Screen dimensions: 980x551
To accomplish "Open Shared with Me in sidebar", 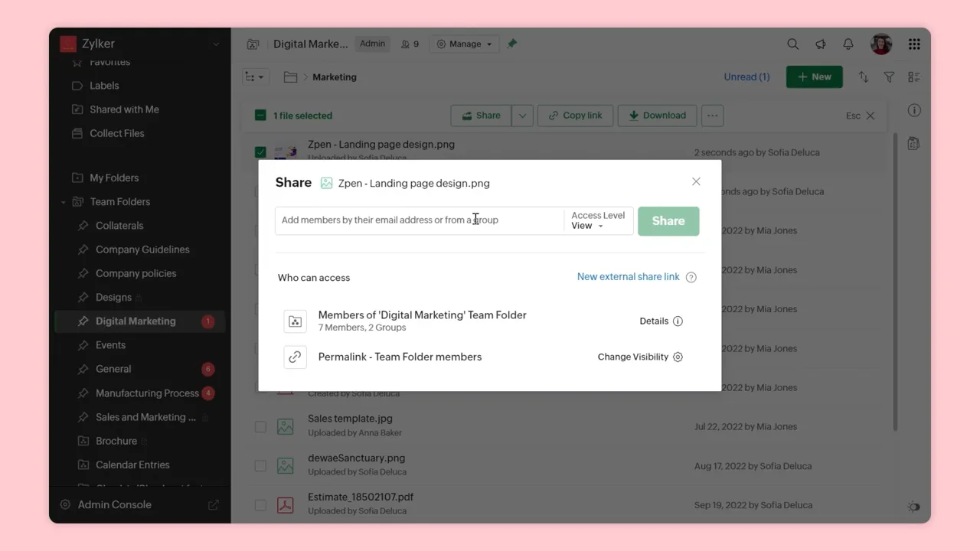I will click(124, 109).
